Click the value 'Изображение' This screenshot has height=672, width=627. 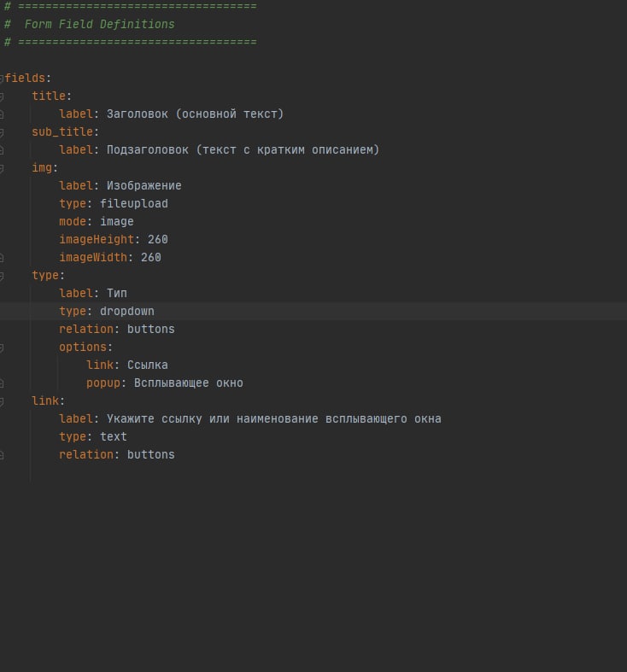(x=144, y=185)
